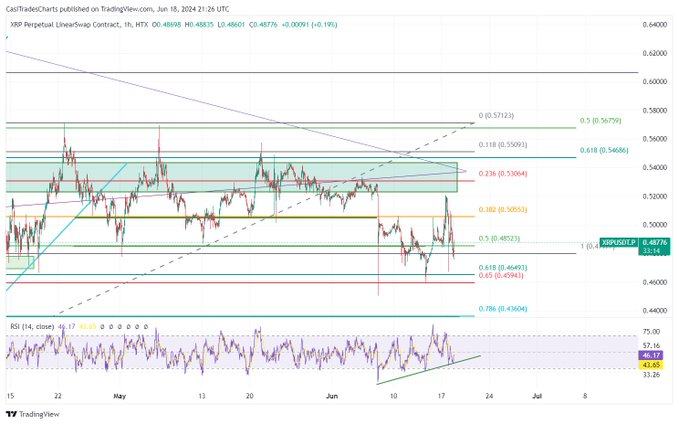Click the yellow 43.65 RSI axis tag
This screenshot has width=679, height=424.
point(651,365)
